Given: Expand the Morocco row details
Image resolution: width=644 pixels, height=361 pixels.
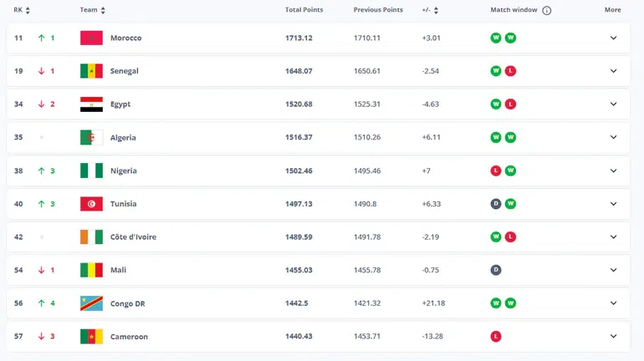Looking at the screenshot, I should [x=613, y=38].
